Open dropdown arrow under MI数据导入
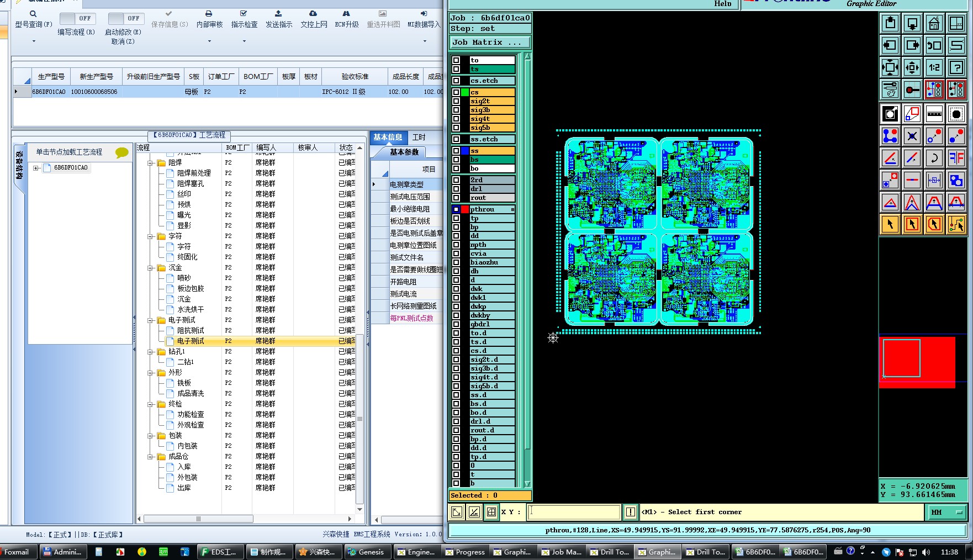Image resolution: width=973 pixels, height=560 pixels. pos(425,41)
